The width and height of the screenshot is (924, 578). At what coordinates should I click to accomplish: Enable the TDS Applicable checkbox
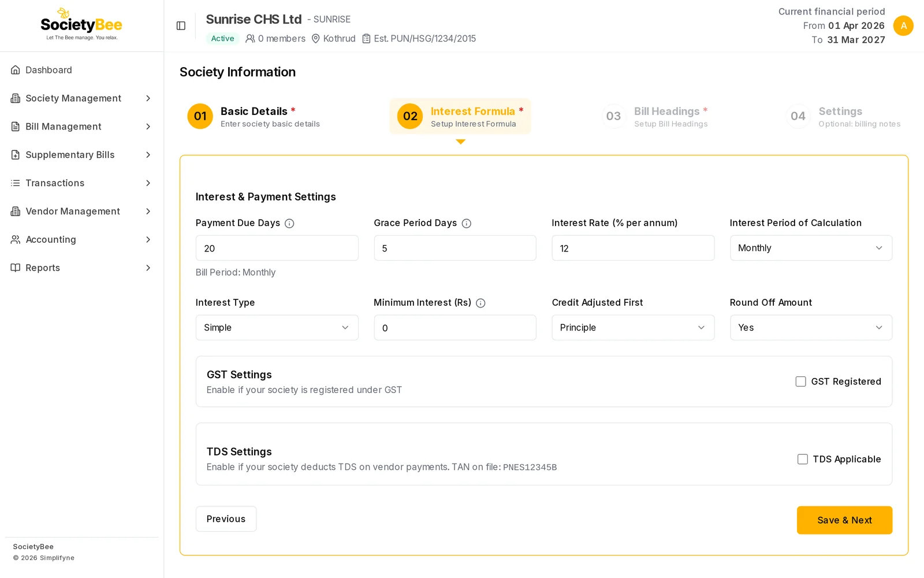coord(803,459)
